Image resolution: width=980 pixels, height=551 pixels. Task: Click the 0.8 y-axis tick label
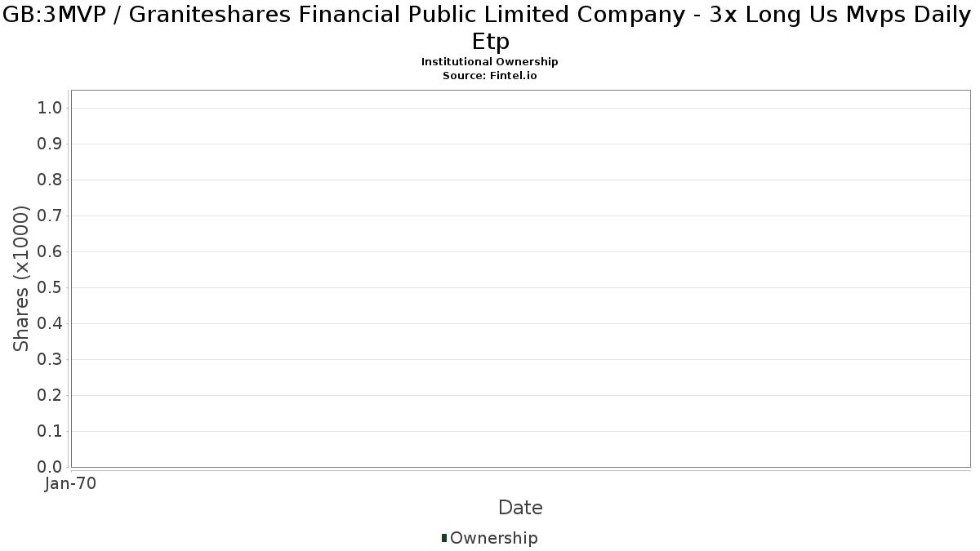tap(50, 180)
